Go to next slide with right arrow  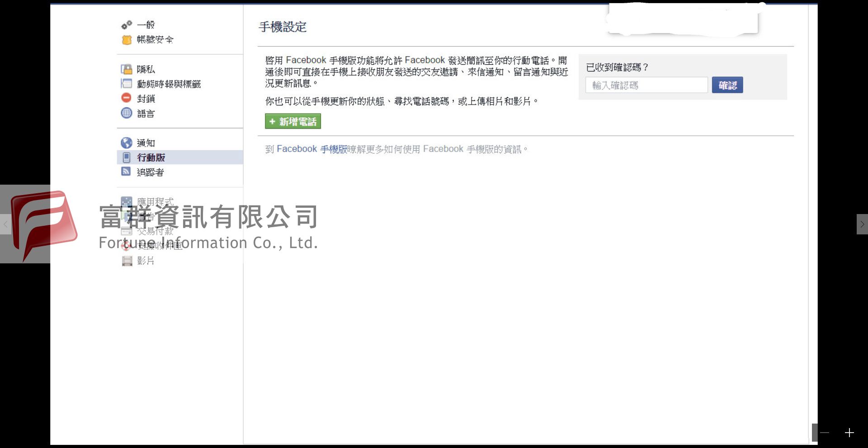[x=862, y=224]
